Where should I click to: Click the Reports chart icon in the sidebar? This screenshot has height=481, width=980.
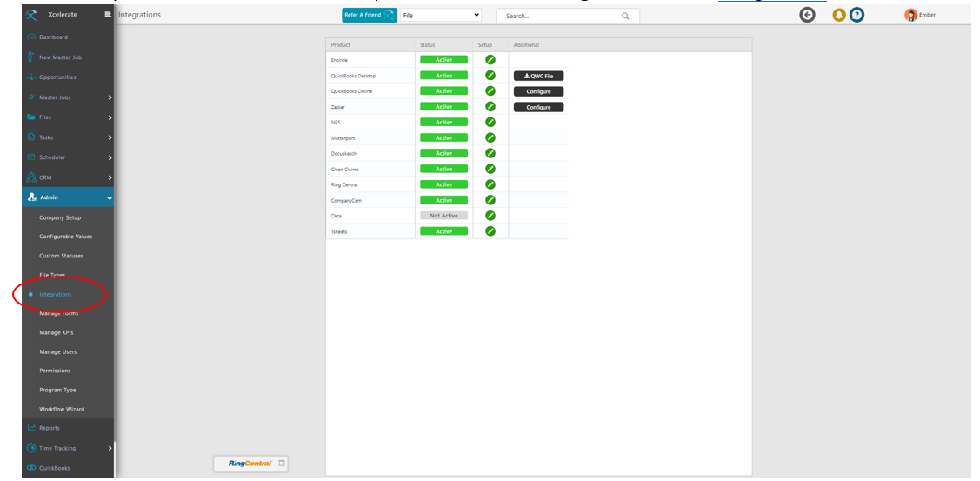coord(31,428)
